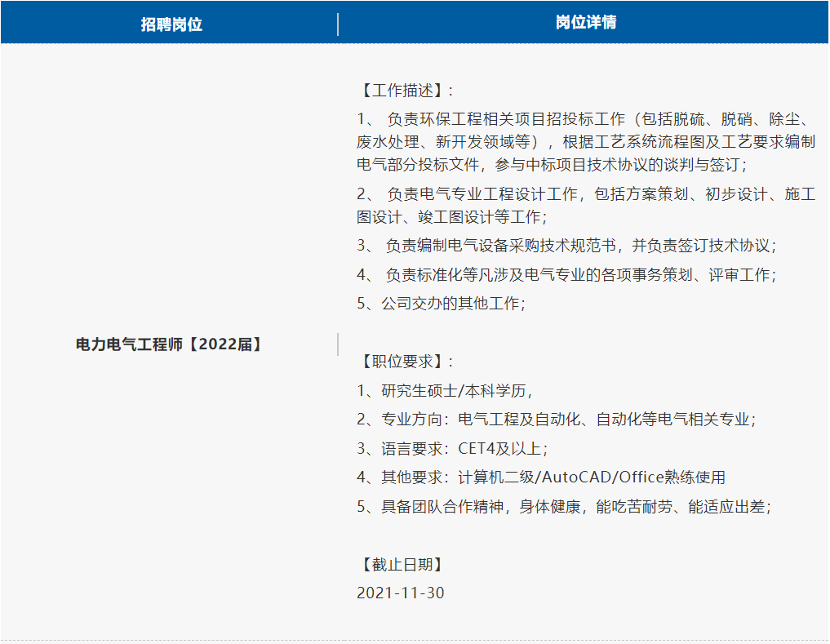Click requirement 计算机二级/AutoCAD/Office熟练使用
This screenshot has width=830, height=644.
(541, 477)
